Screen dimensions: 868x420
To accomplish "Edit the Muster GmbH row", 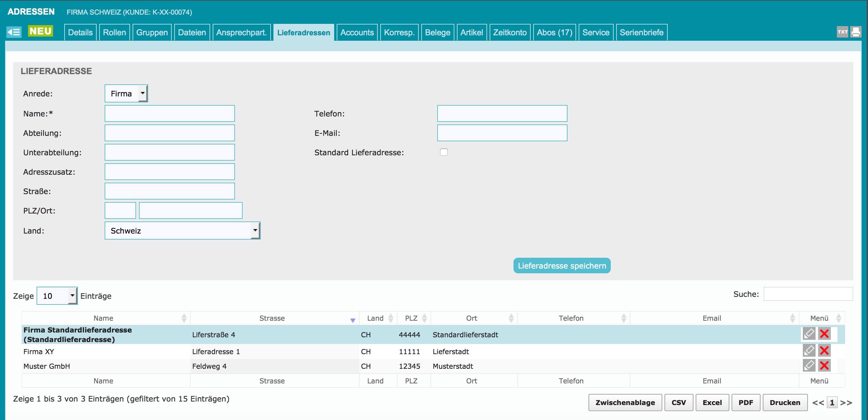I will (x=809, y=365).
